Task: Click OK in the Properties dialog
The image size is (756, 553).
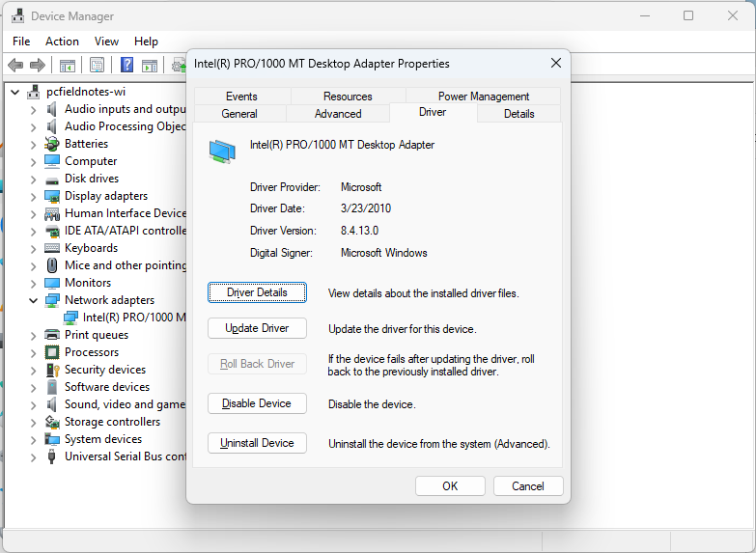Action: 450,486
